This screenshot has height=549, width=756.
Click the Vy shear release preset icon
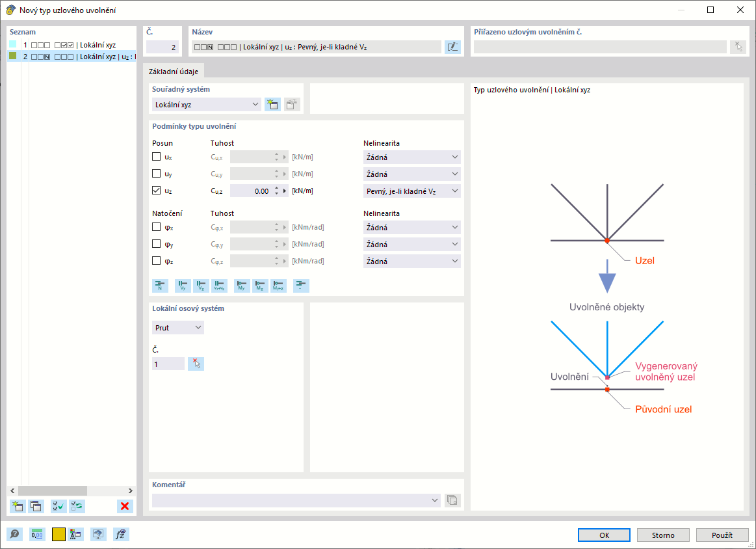tap(183, 286)
